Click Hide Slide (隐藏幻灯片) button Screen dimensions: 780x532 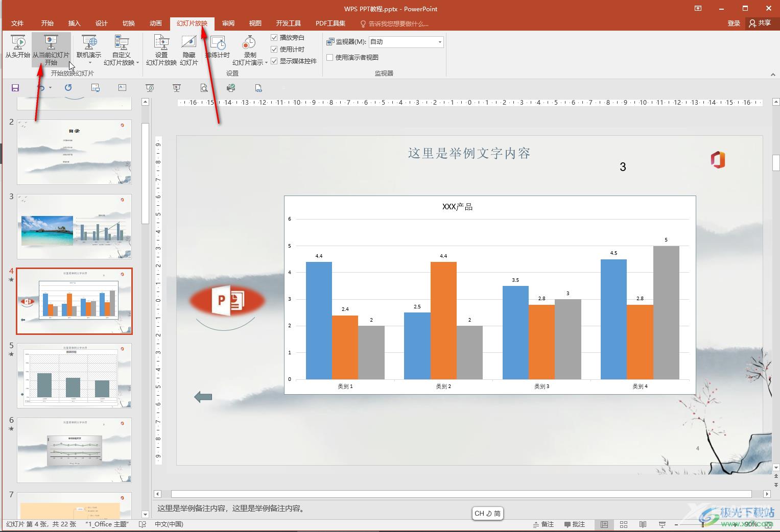pos(189,50)
